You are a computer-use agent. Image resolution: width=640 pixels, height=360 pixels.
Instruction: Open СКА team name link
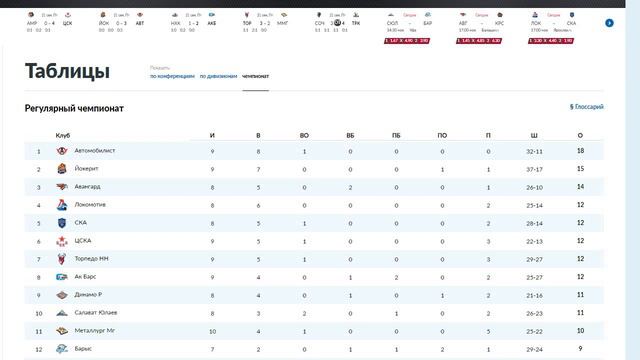tap(80, 222)
